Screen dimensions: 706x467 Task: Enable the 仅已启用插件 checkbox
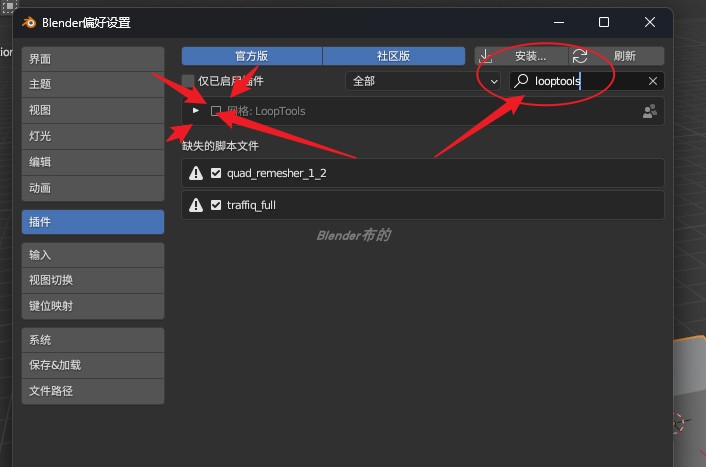pos(188,82)
